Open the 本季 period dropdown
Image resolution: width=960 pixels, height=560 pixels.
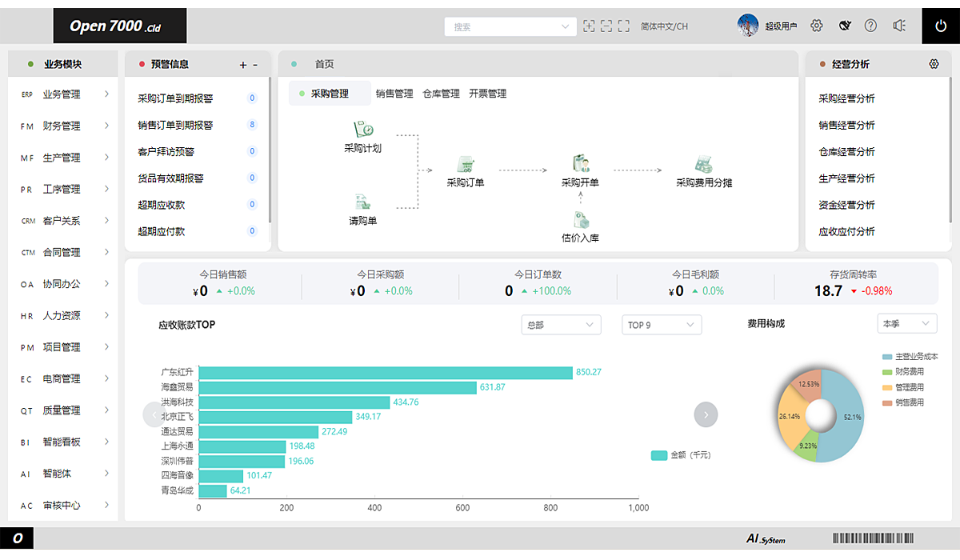coord(907,324)
